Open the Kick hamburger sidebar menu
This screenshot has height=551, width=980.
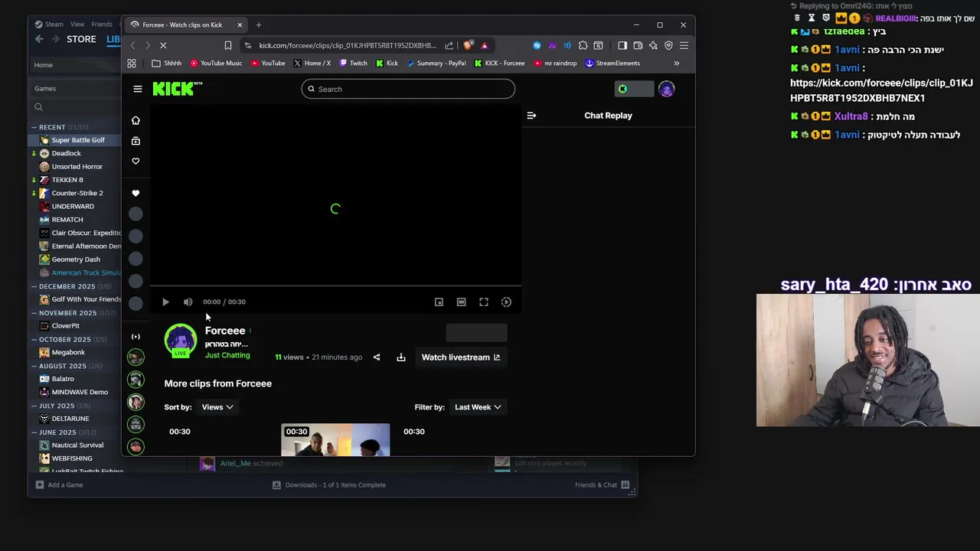138,89
